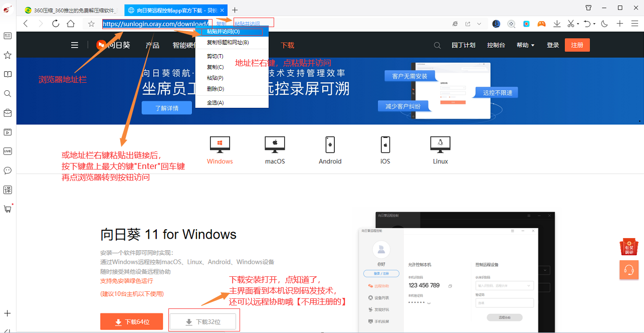Screen dimensions: 644x333
Task: Open the 产品 navigation item
Action: pos(152,45)
